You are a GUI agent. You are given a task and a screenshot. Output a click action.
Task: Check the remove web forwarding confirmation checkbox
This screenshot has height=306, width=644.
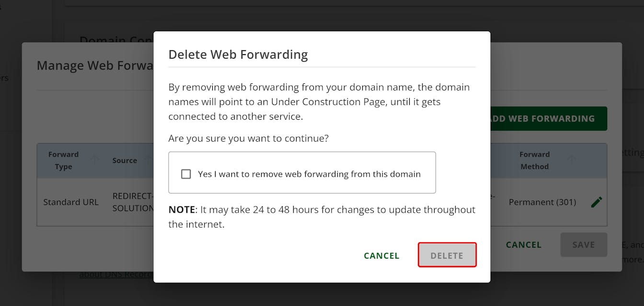point(186,174)
